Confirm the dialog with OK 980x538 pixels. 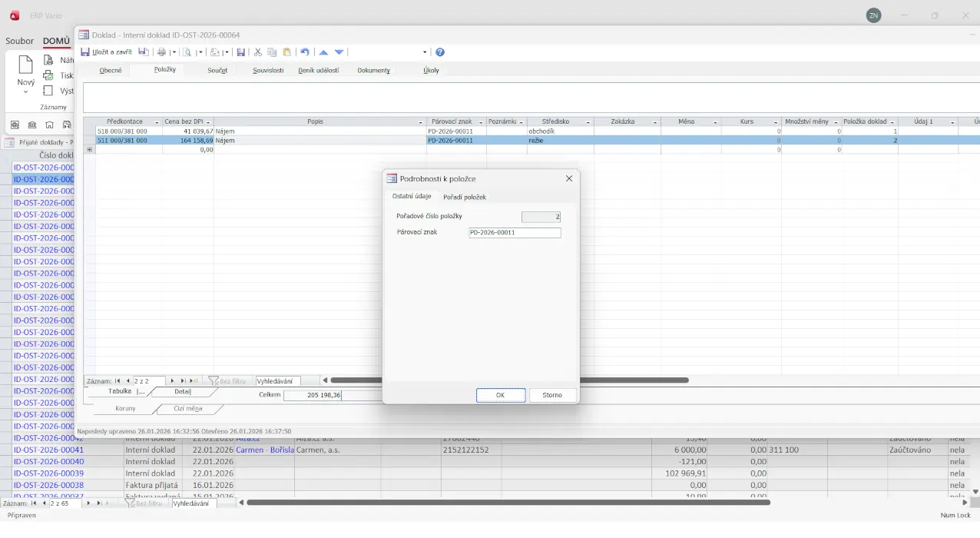pos(500,395)
